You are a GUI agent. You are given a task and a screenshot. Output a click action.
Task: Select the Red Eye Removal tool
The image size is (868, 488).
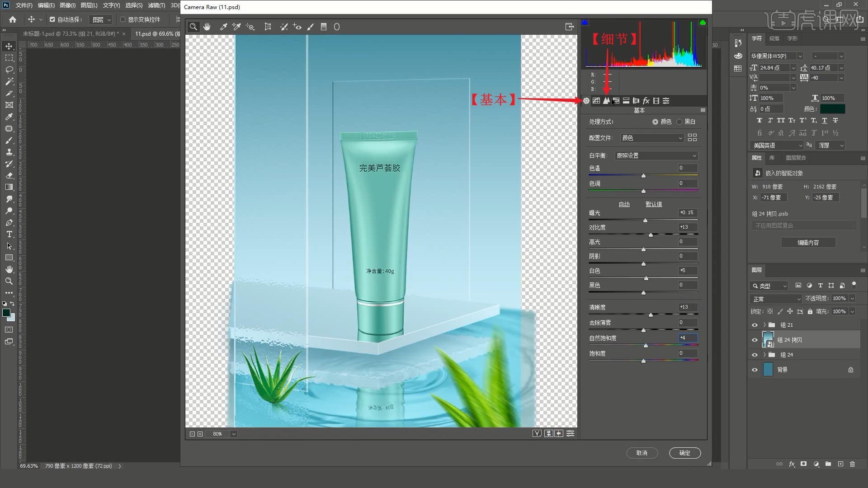tap(297, 27)
